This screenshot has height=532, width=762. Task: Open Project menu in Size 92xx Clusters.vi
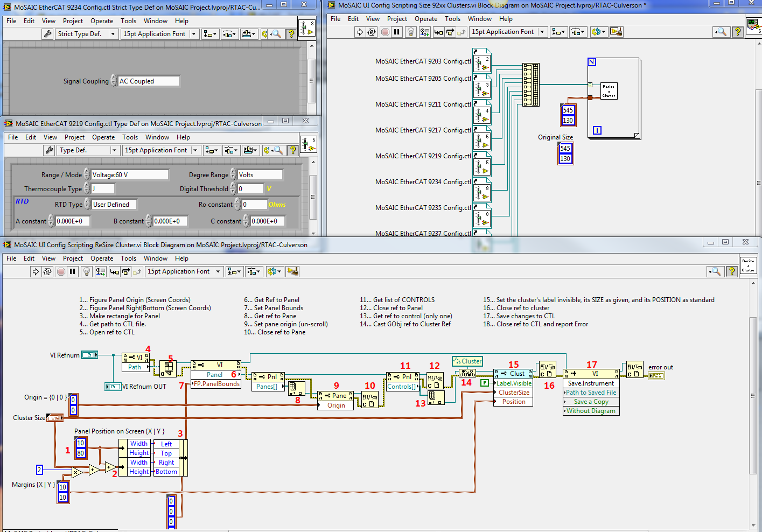pos(397,18)
